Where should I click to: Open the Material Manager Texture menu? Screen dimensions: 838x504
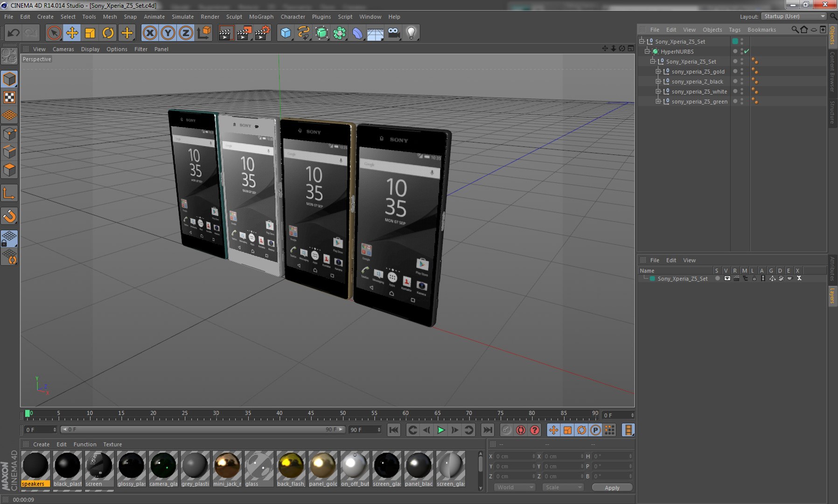click(112, 444)
